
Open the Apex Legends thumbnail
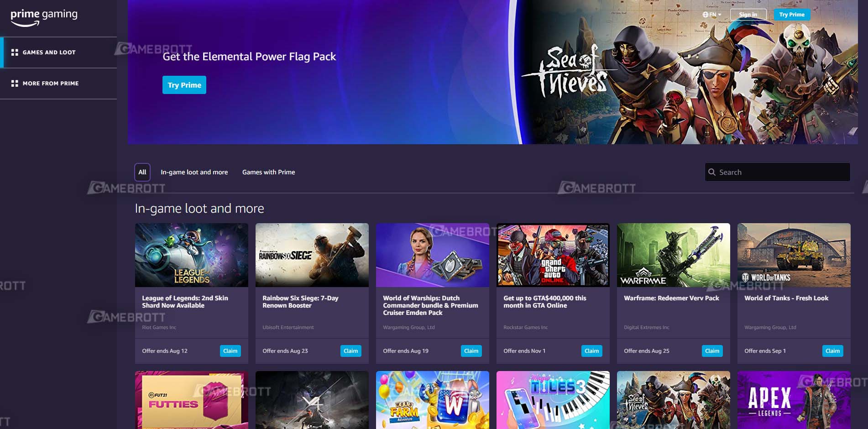(x=794, y=400)
